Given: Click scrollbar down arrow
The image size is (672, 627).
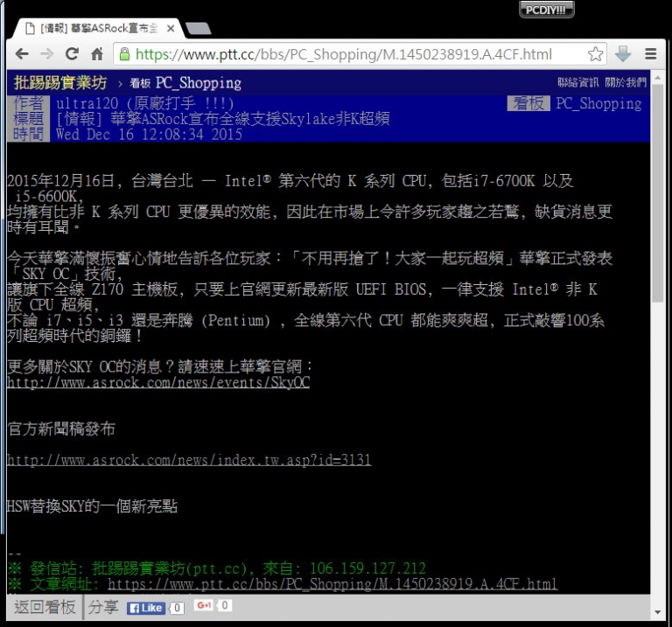Looking at the screenshot, I should 657,612.
